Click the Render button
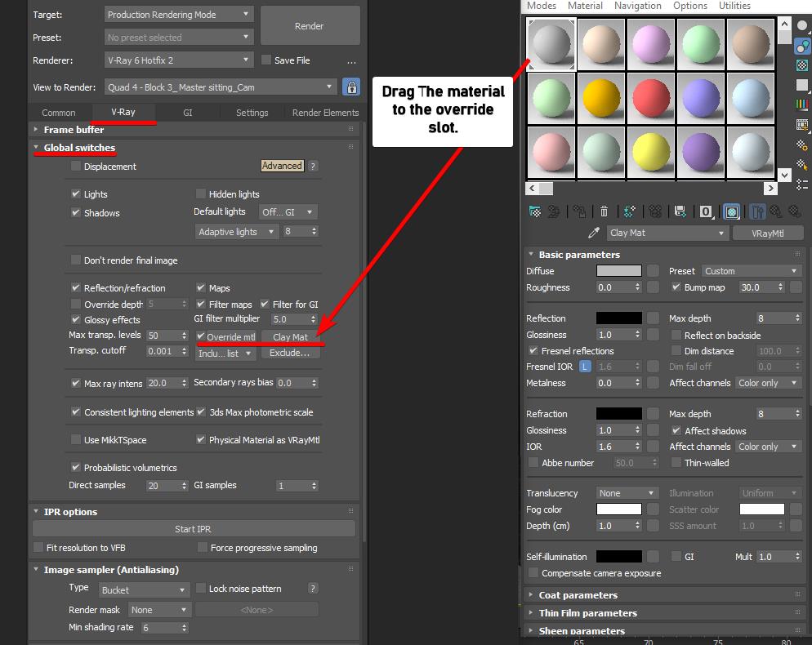Screen dimensions: 812x645 pyautogui.click(x=310, y=24)
